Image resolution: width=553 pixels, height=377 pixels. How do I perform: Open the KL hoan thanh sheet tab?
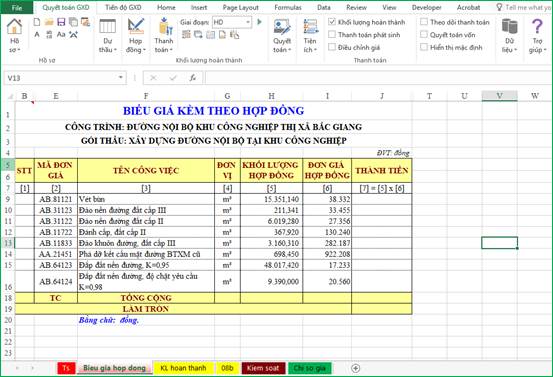point(183,368)
